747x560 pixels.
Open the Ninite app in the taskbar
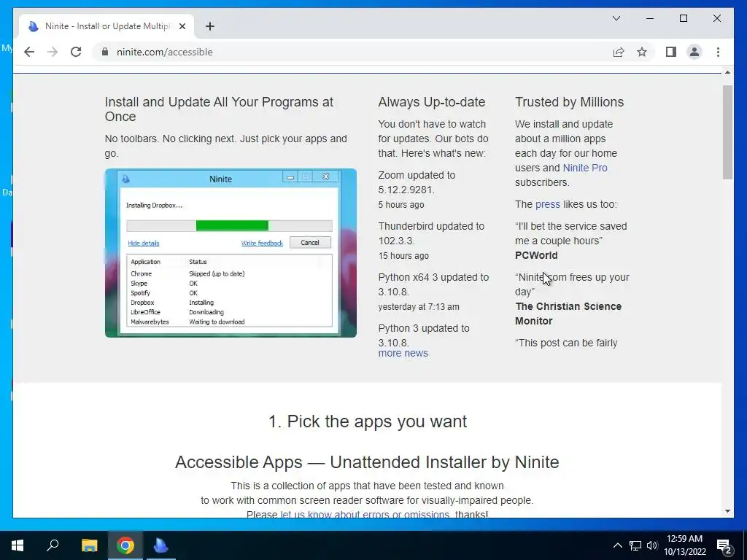tap(161, 545)
